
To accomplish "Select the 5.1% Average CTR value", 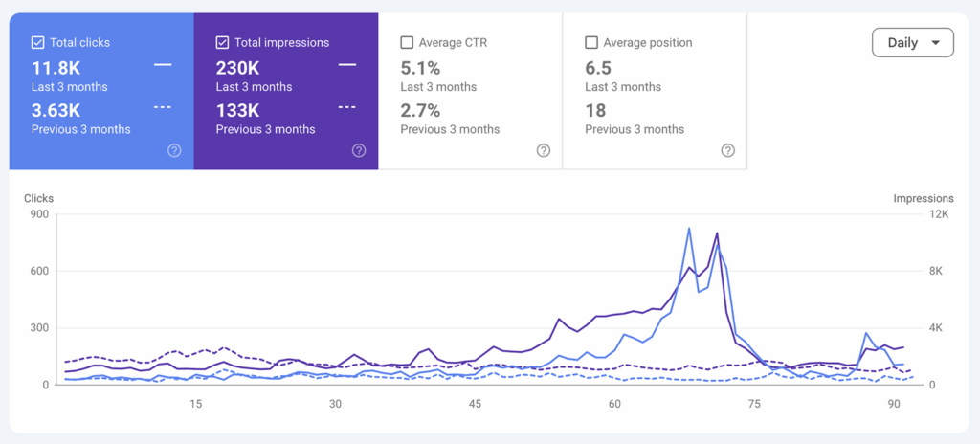I will (x=420, y=68).
